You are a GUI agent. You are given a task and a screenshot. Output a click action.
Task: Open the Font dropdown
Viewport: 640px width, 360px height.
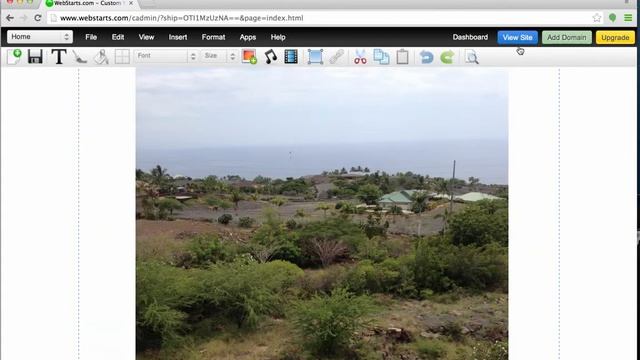click(x=166, y=56)
